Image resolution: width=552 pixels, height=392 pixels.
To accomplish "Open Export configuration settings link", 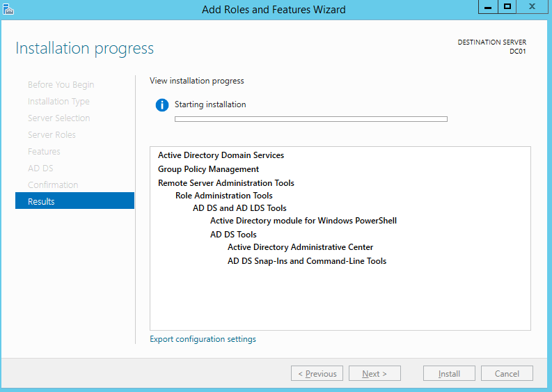I will click(x=203, y=339).
